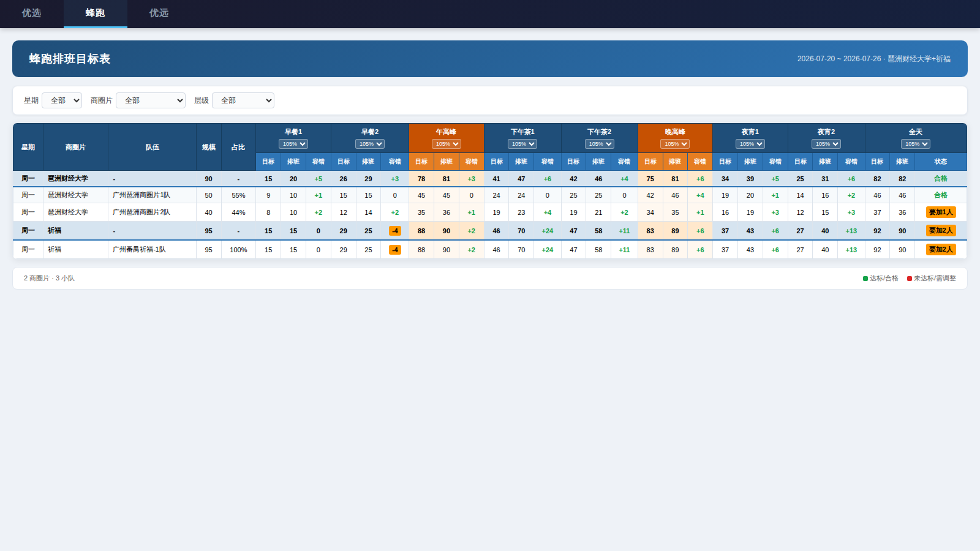Click the 100% share value
The image size is (980, 551).
coord(238,250)
